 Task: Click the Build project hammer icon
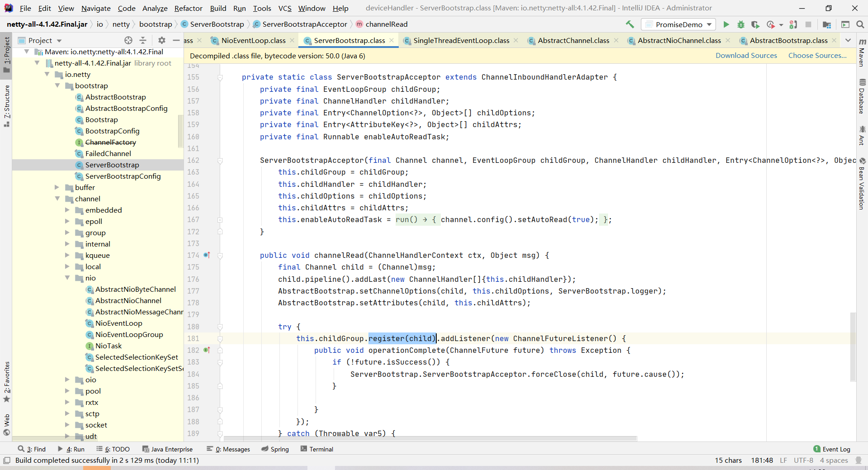[630, 24]
